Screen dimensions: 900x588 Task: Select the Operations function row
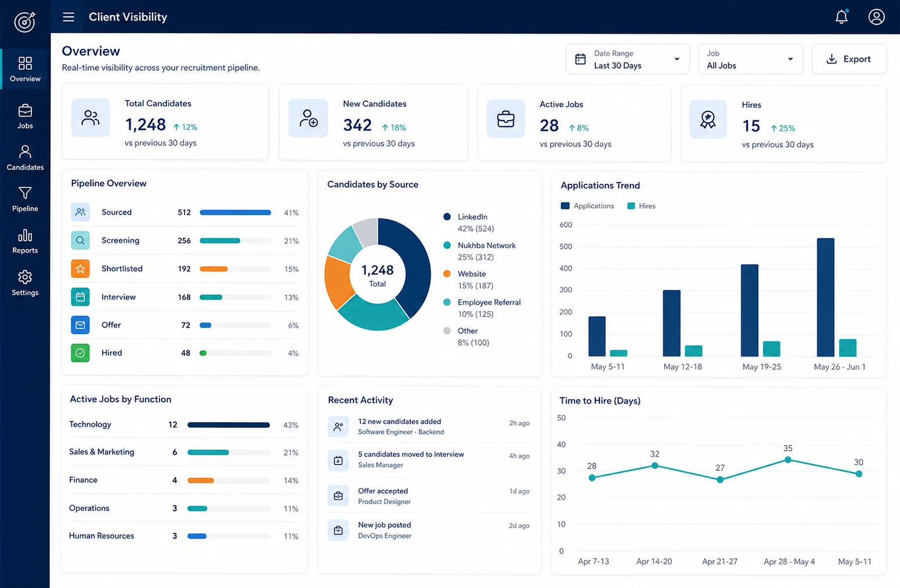coord(184,508)
